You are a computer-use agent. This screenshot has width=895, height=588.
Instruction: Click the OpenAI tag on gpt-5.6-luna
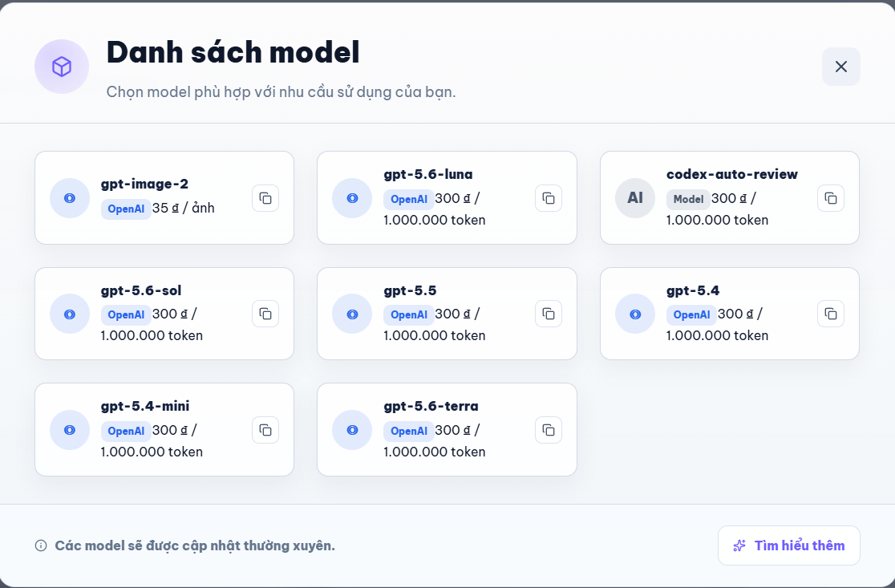409,199
